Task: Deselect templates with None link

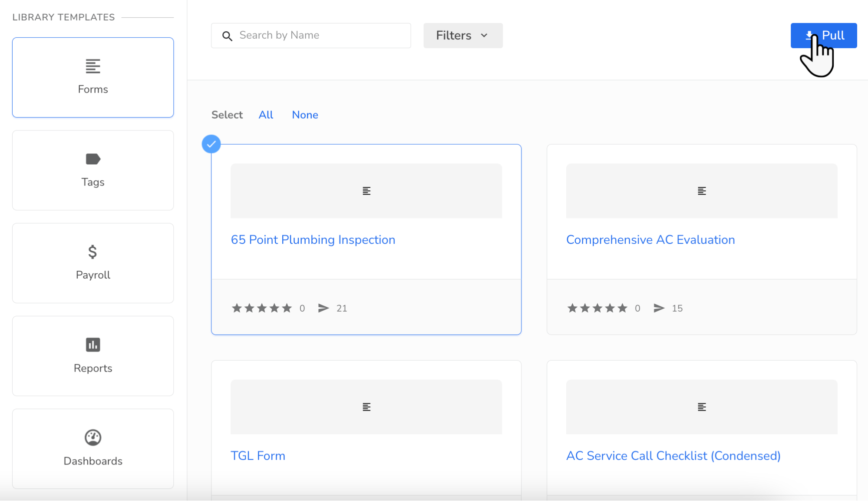Action: 305,115
